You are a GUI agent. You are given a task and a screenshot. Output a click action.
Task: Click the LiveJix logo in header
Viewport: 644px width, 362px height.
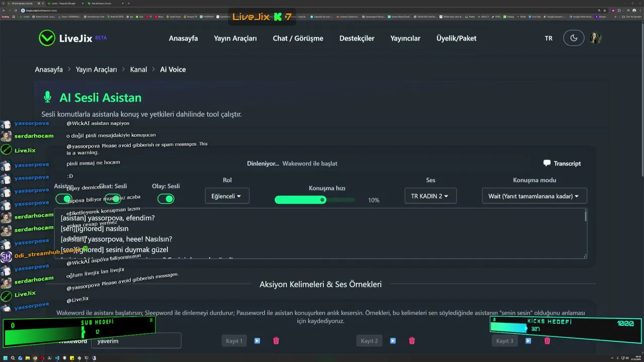point(73,38)
